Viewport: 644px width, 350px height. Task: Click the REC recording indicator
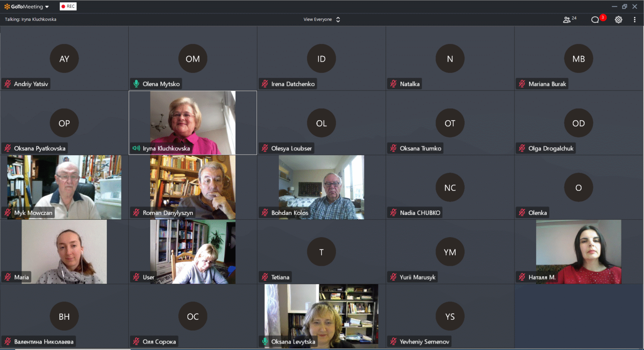pos(68,6)
